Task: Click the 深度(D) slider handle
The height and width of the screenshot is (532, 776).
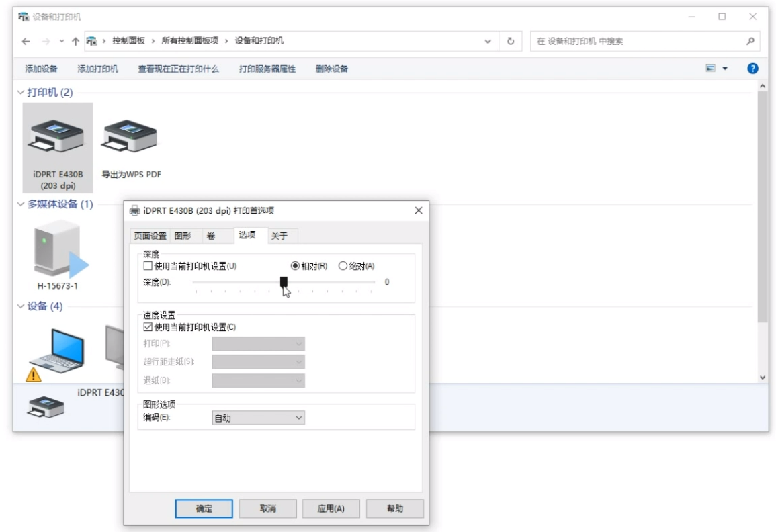Action: tap(284, 282)
